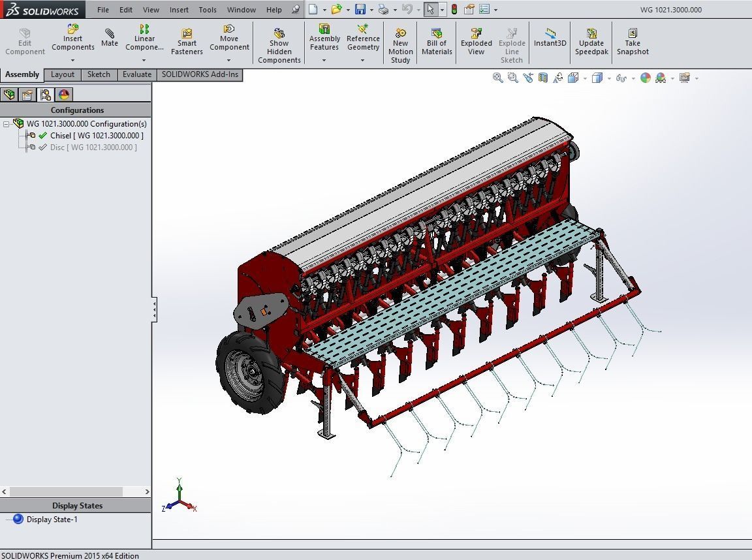Create a New Motion Study
The image size is (752, 560).
click(400, 46)
